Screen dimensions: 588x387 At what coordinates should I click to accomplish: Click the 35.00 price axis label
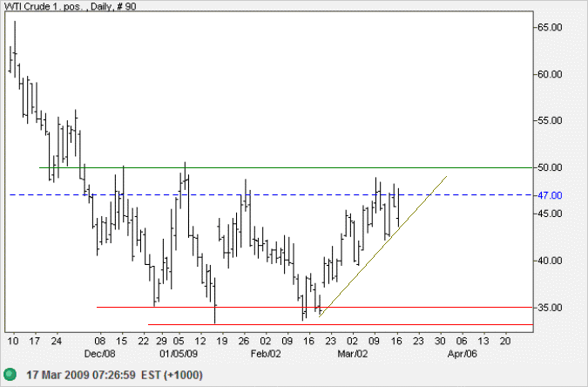coord(550,308)
